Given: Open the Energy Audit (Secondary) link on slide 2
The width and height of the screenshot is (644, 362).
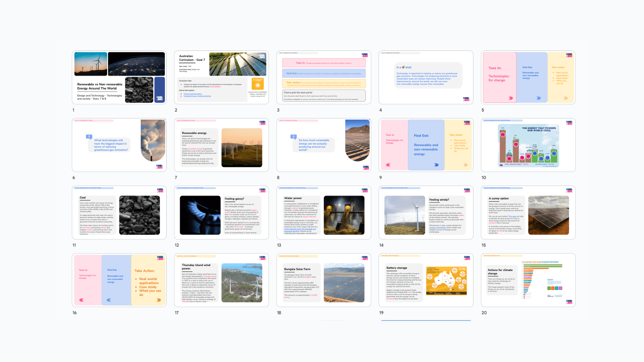Looking at the screenshot, I should [x=193, y=94].
